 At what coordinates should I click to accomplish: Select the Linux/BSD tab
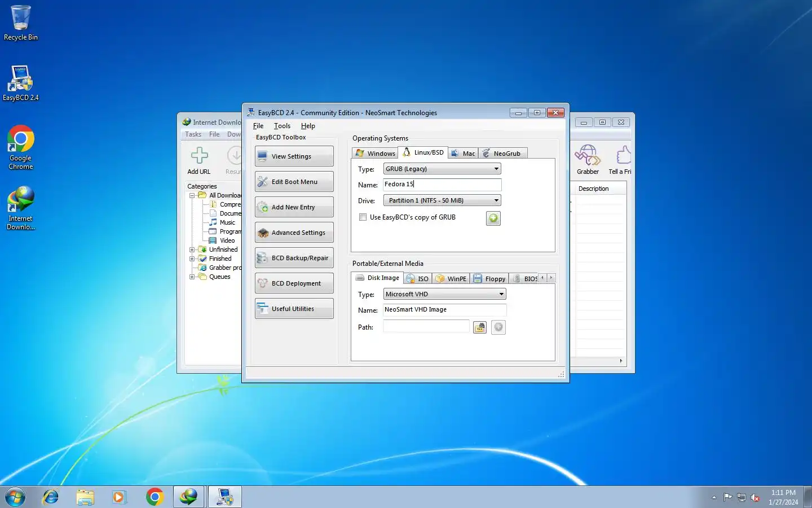[423, 152]
